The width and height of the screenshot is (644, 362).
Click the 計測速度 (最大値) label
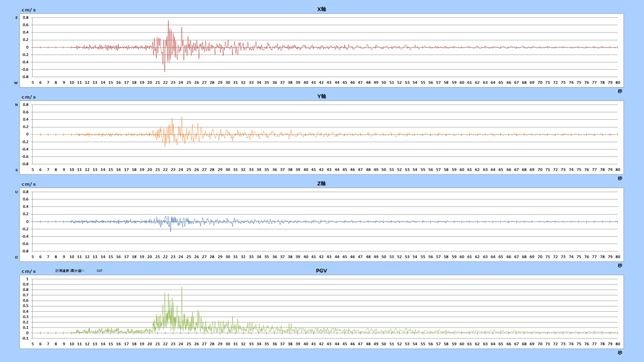pos(70,270)
